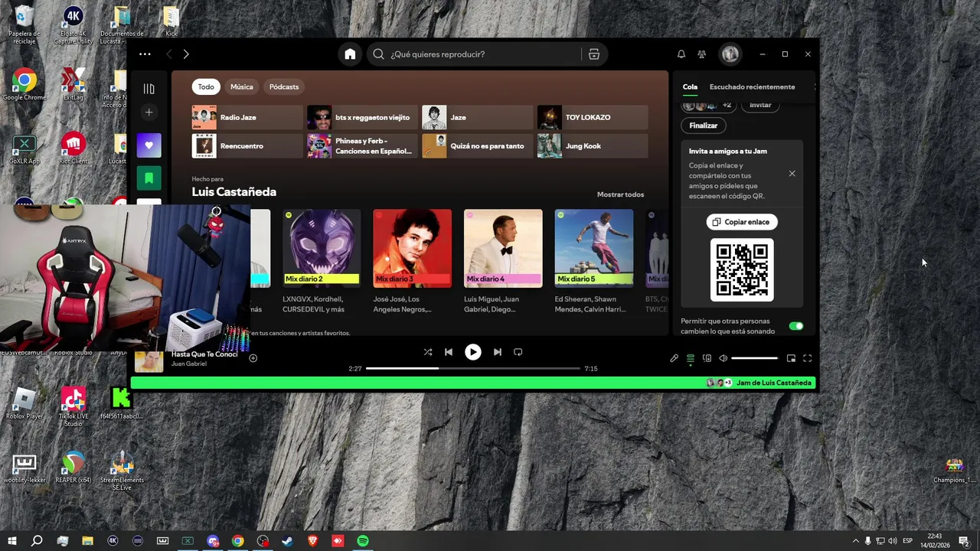Open Hasta Que Te Conocí song title

point(204,354)
